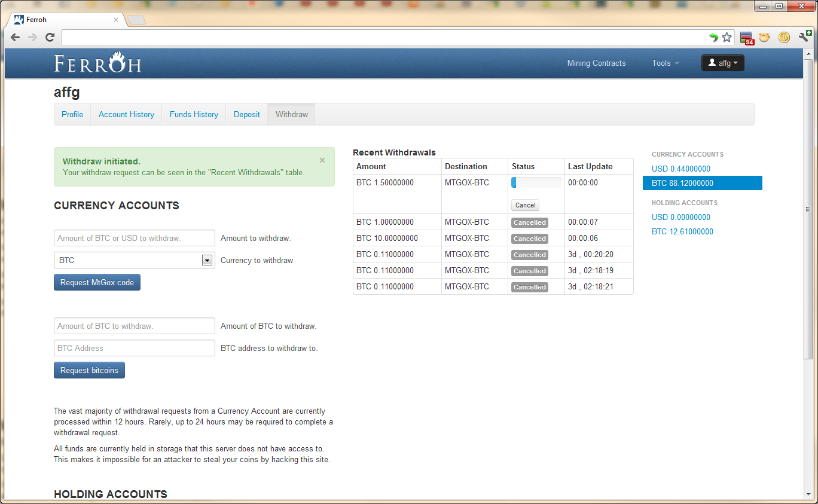
Task: Dismiss the Withdraw initiated alert
Action: click(x=322, y=160)
